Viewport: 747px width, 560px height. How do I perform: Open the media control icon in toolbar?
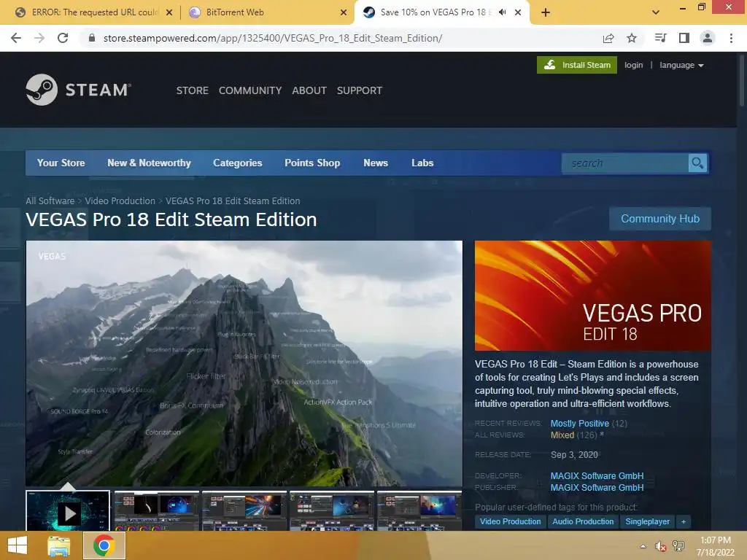[x=660, y=38]
